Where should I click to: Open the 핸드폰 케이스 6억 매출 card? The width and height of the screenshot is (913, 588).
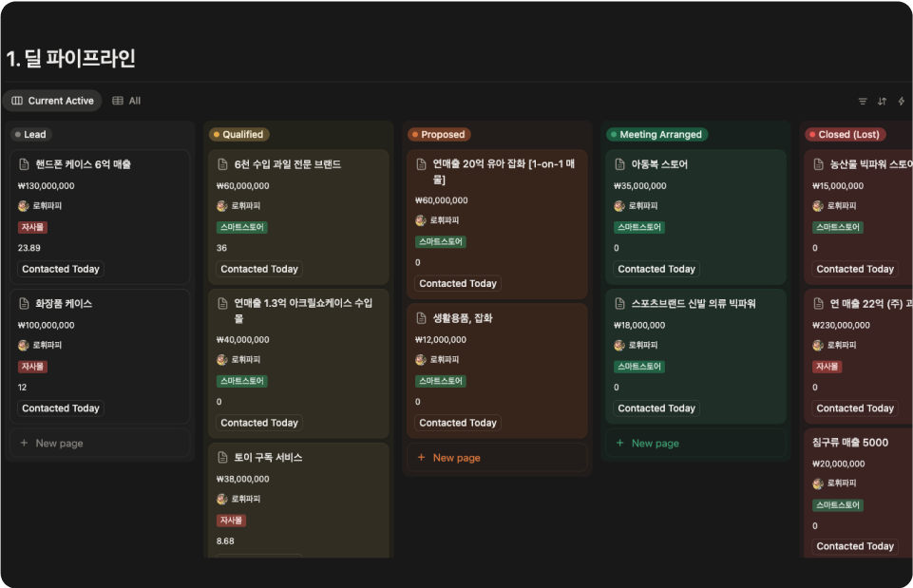(x=100, y=218)
